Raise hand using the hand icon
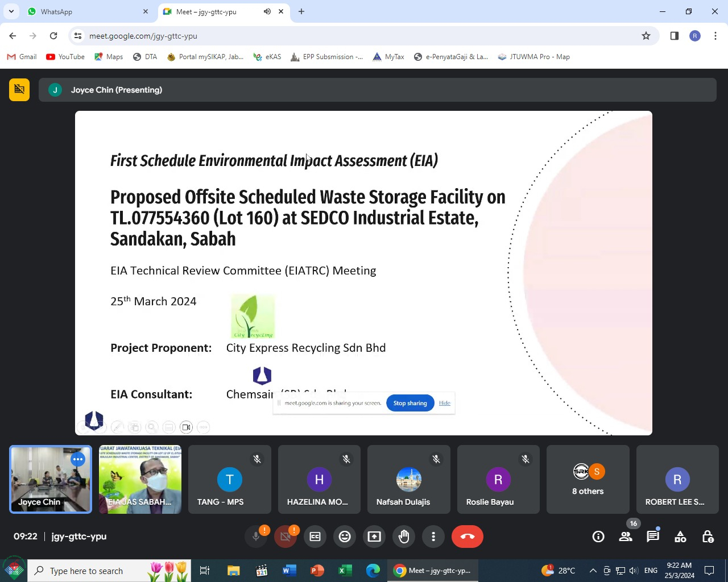Viewport: 728px width, 582px height. pyautogui.click(x=404, y=537)
